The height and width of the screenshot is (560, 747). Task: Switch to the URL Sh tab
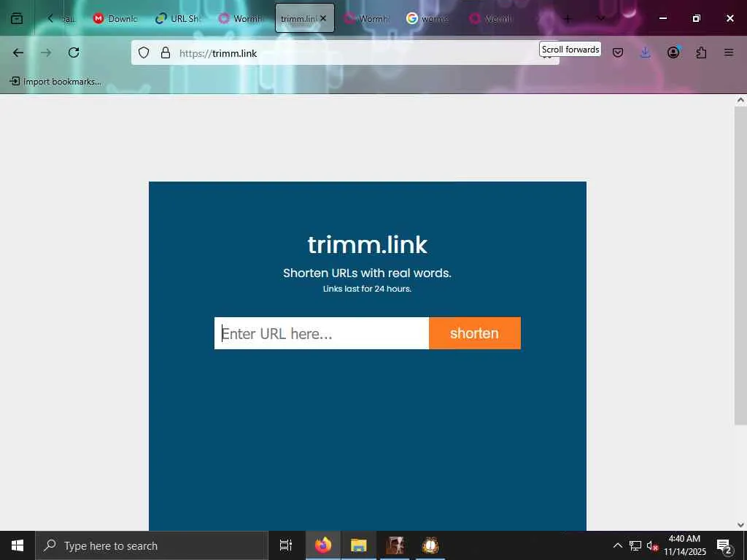click(x=178, y=18)
